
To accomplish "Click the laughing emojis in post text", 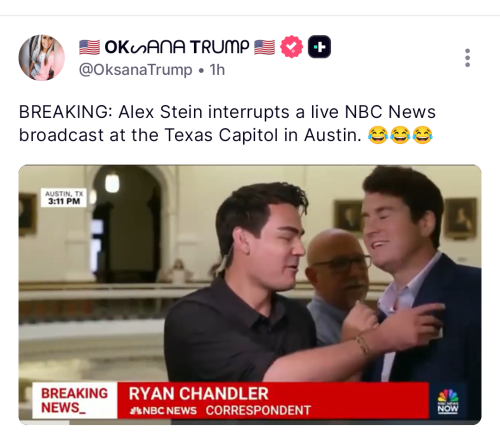I will point(400,135).
